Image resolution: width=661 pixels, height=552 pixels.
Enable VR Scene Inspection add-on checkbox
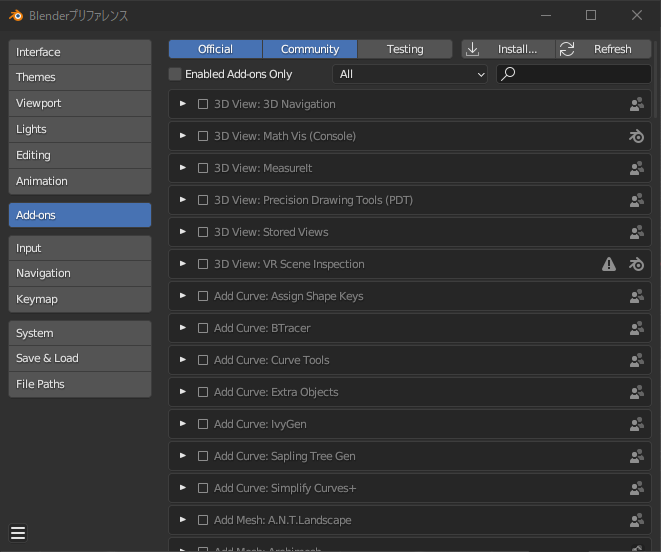203,264
